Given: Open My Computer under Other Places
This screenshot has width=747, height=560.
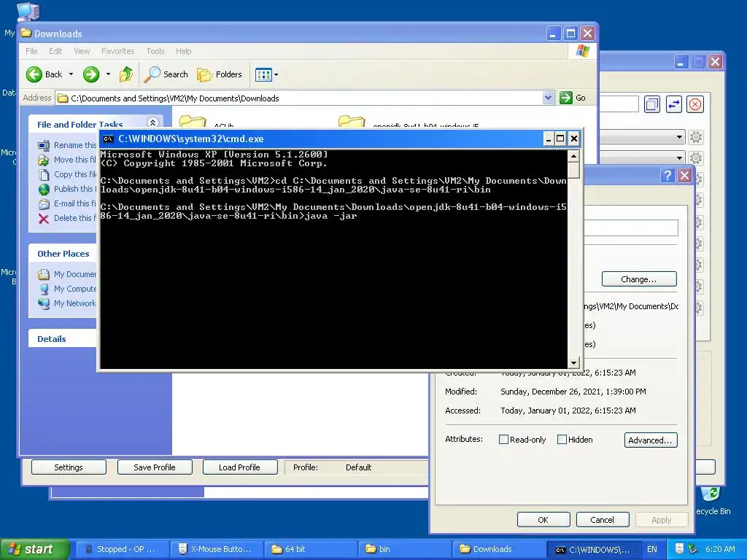Looking at the screenshot, I should [67, 289].
